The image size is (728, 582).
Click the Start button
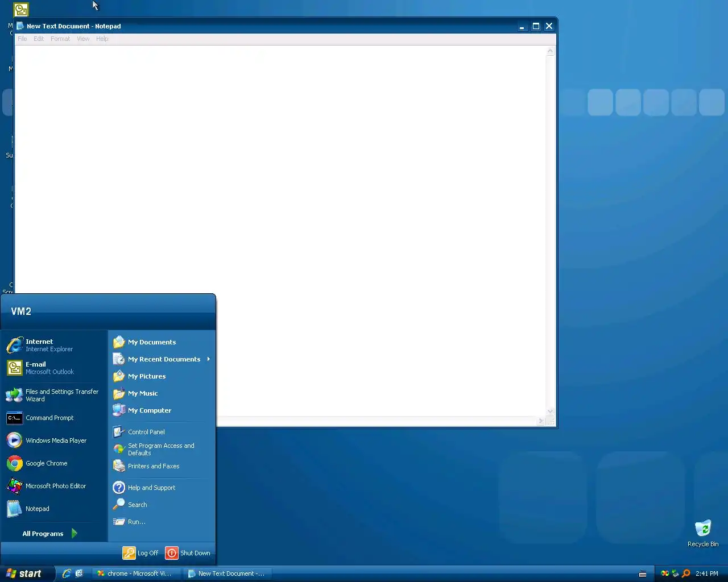27,573
